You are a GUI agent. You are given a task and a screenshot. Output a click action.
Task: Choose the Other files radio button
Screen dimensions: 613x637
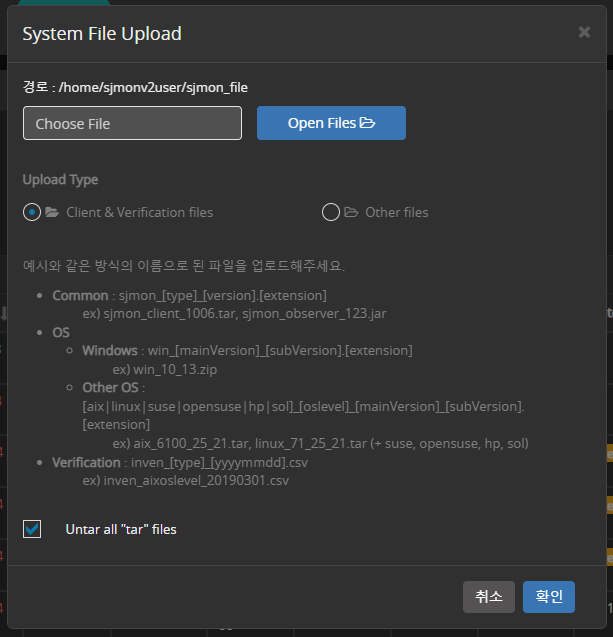click(331, 212)
